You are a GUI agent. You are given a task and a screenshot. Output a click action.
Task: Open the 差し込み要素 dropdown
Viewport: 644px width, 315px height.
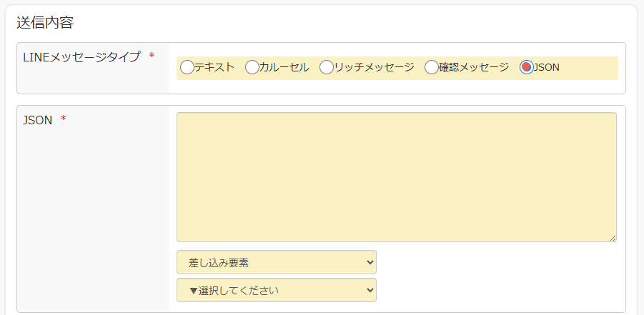click(x=277, y=262)
